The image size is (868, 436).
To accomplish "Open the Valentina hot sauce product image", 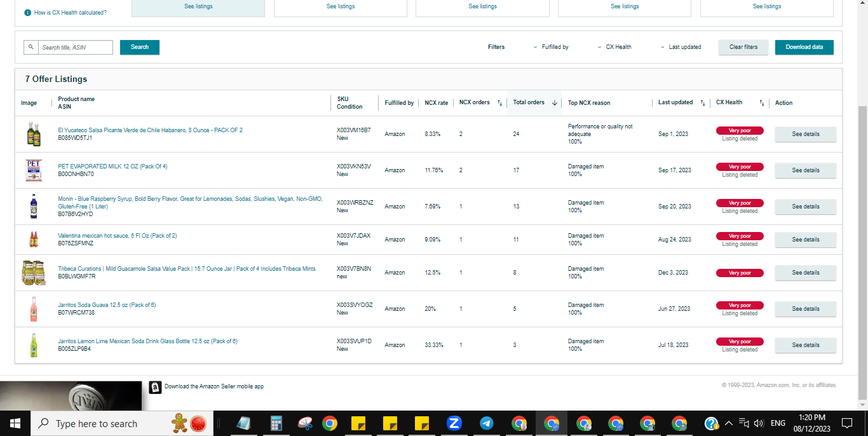I will click(33, 240).
